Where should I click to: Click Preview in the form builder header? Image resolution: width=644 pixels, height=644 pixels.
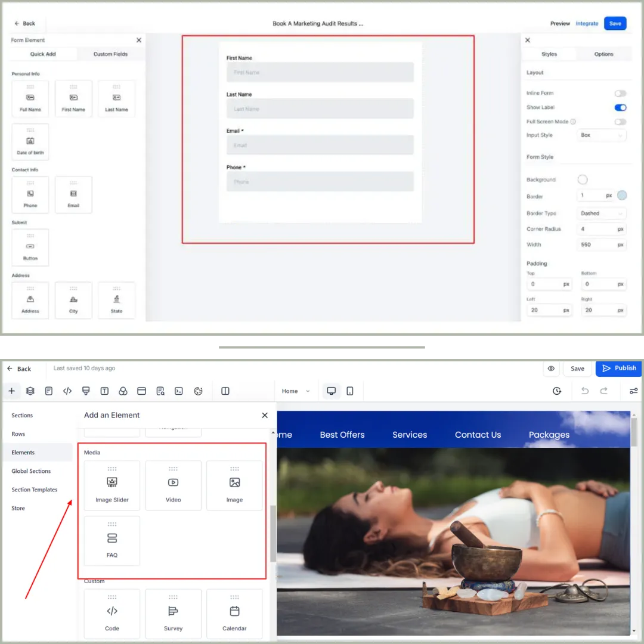pos(560,23)
